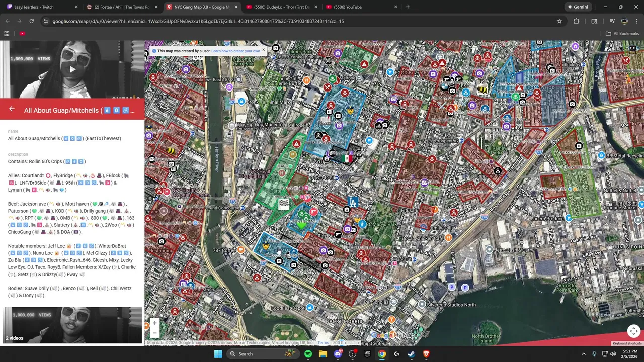Image resolution: width=644 pixels, height=362 pixels.
Task: Reload the current page
Action: point(31,21)
